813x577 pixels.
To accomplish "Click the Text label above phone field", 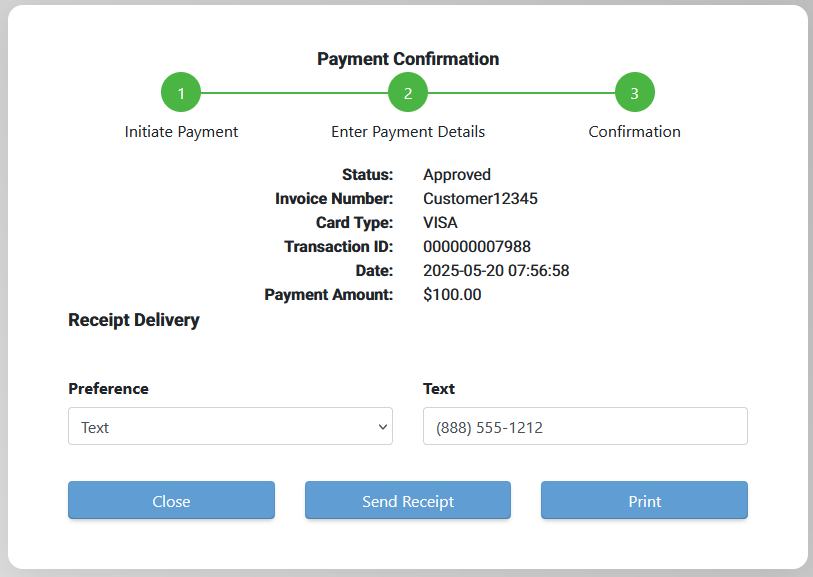I will [439, 389].
